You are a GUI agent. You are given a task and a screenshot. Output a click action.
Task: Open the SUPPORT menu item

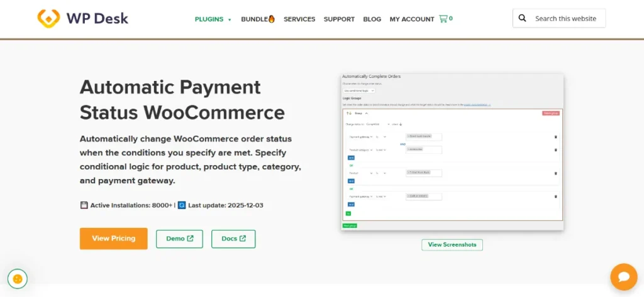[x=339, y=19]
